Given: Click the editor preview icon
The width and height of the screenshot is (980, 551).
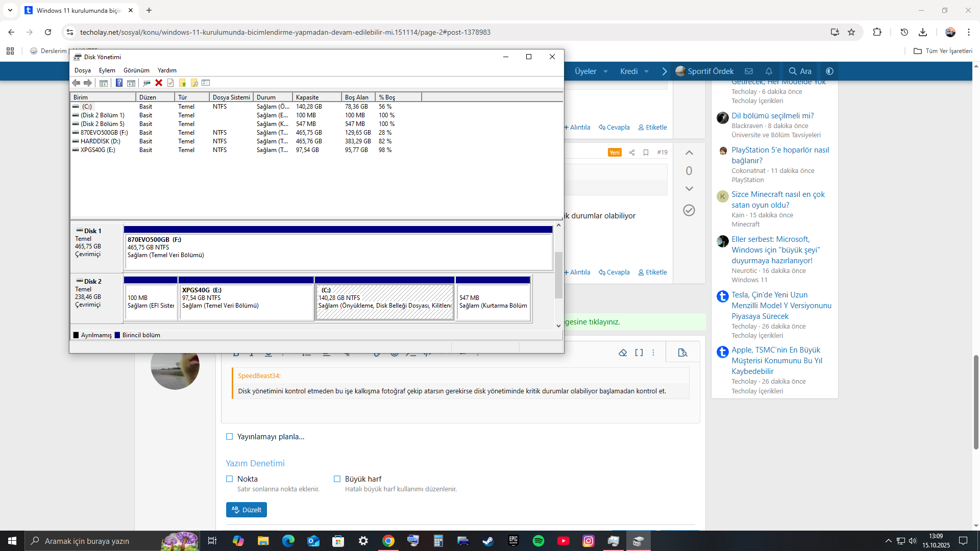Looking at the screenshot, I should pyautogui.click(x=682, y=353).
